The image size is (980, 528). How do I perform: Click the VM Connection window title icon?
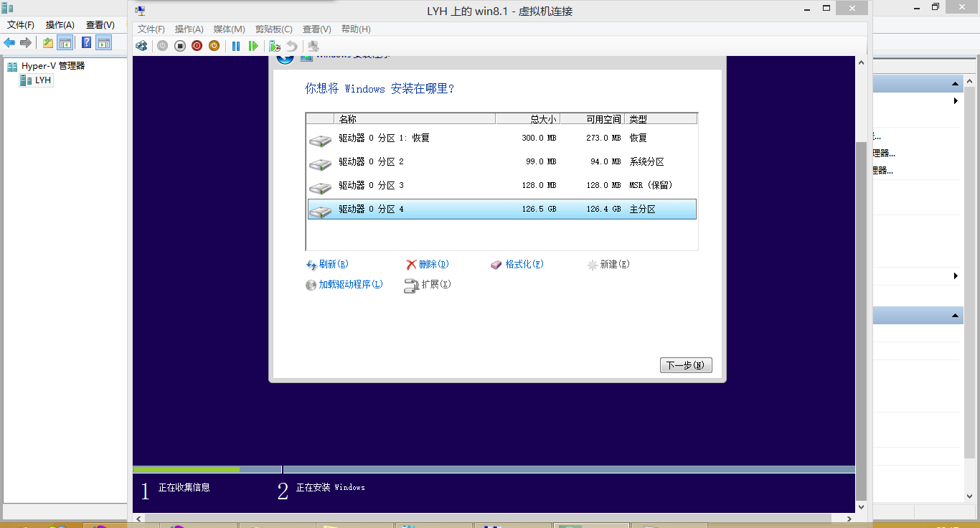pos(141,11)
